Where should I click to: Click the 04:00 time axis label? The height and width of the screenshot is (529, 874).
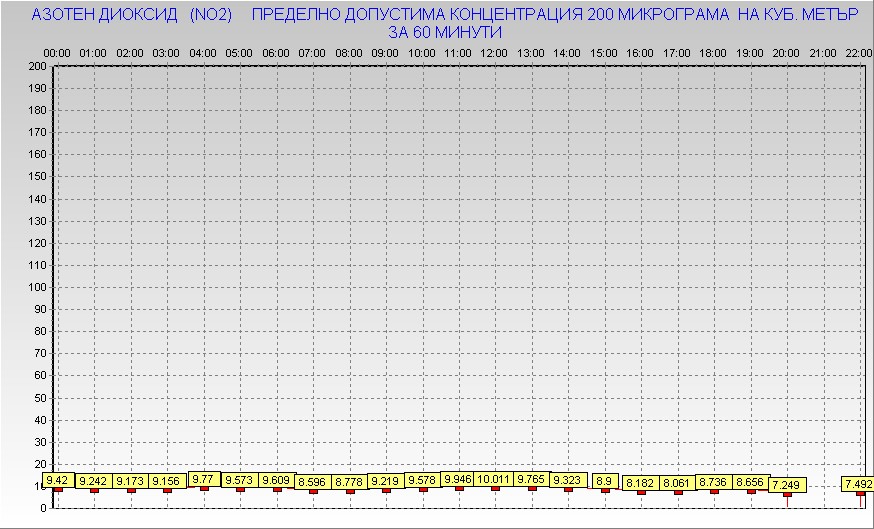coord(203,52)
